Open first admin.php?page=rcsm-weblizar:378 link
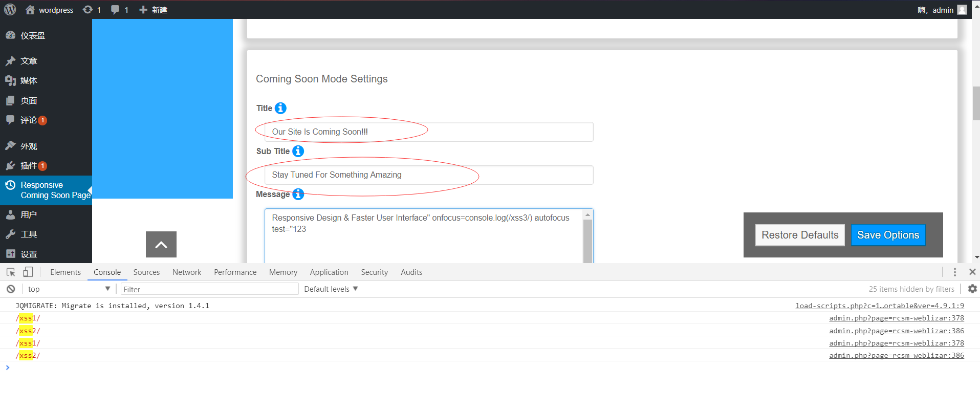The height and width of the screenshot is (410, 980). [897, 318]
